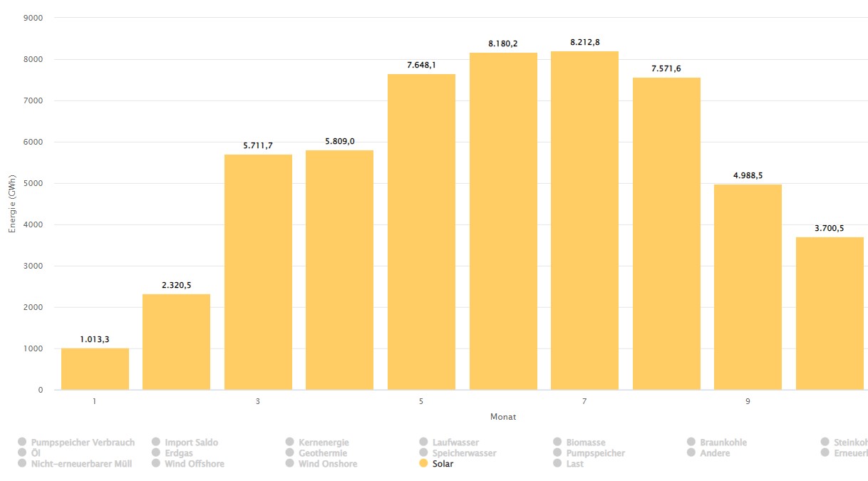
Task: Click the bar with value 1.013,3
Action: (x=95, y=369)
